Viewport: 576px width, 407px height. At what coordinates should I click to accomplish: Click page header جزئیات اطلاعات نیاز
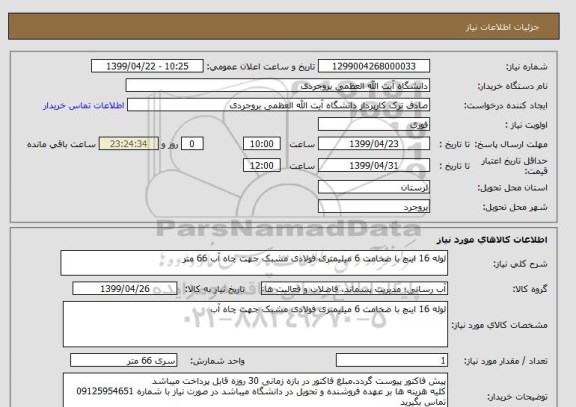502,27
